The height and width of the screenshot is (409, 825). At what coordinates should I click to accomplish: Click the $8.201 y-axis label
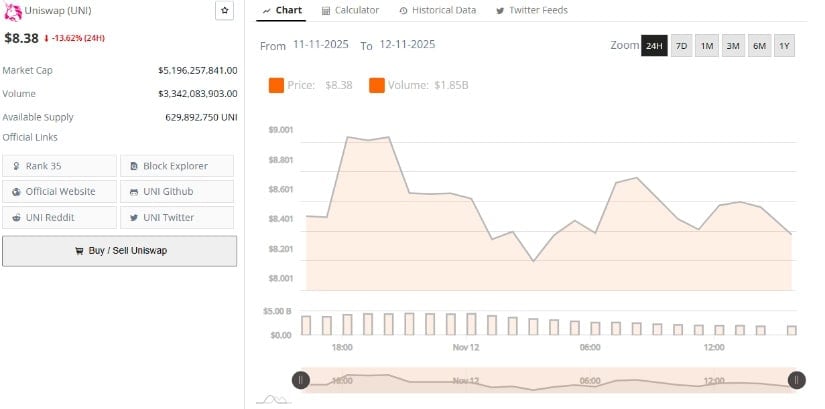coord(280,249)
